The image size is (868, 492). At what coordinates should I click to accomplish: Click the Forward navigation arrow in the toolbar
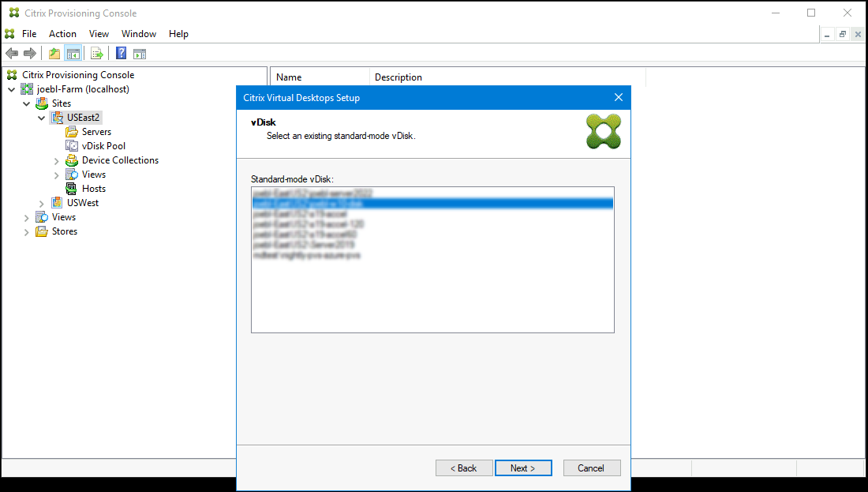[x=30, y=53]
